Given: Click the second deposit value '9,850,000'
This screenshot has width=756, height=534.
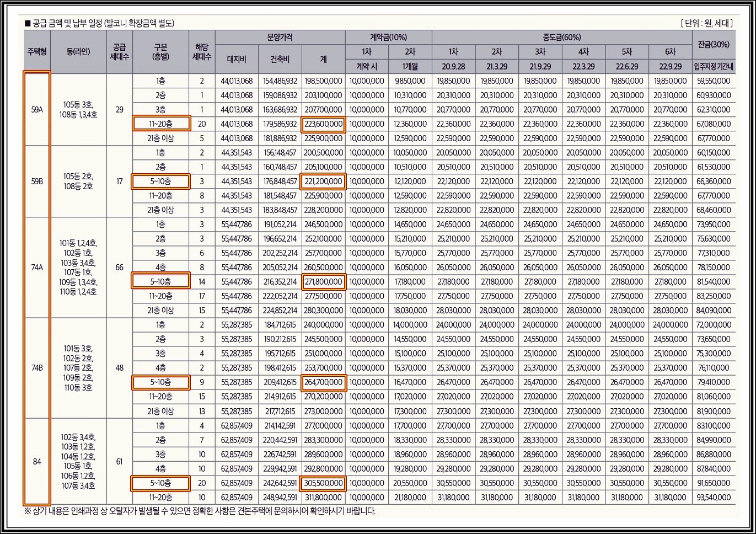Looking at the screenshot, I should click(410, 81).
